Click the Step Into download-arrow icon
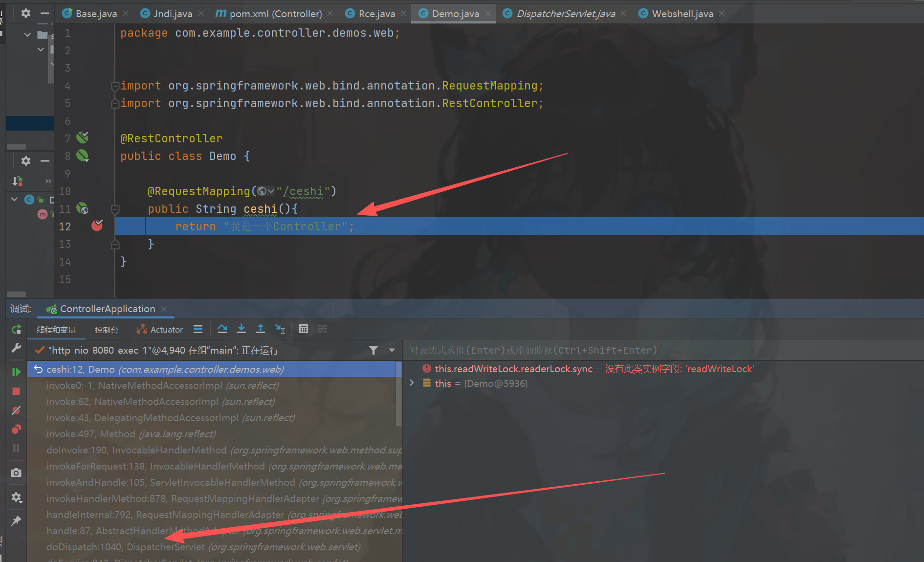 coord(242,329)
